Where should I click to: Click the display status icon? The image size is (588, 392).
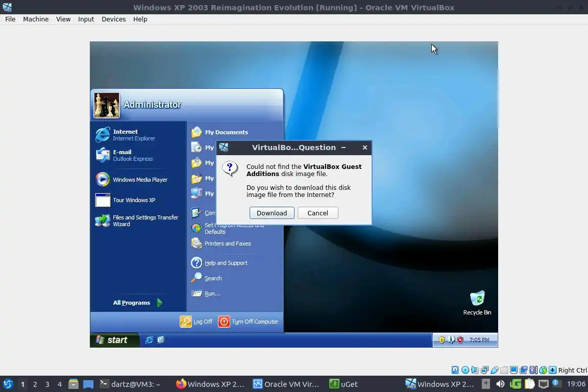click(514, 370)
